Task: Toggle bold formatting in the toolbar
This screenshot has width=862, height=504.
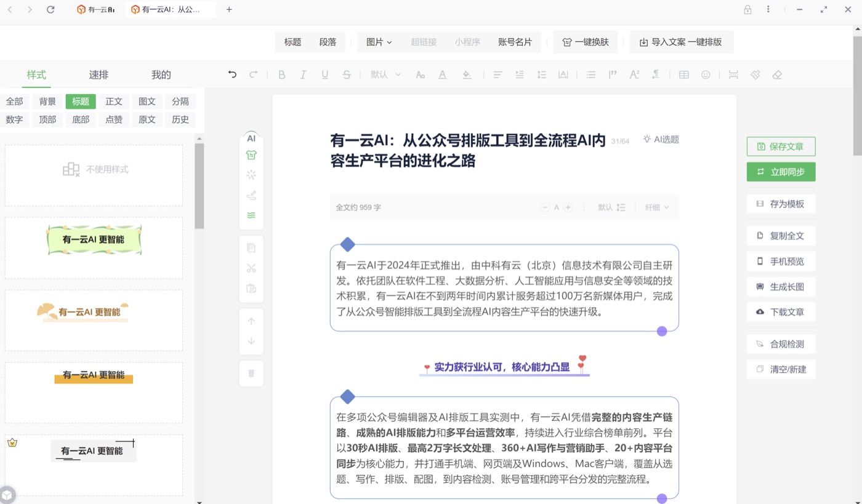Action: pos(281,74)
